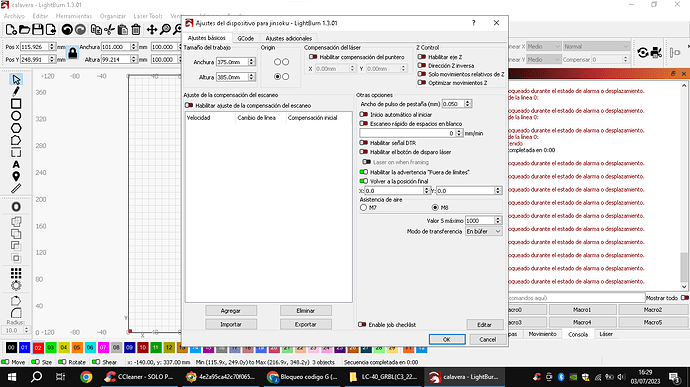
Task: Save the project via floppy disk icon
Action: [x=38, y=29]
